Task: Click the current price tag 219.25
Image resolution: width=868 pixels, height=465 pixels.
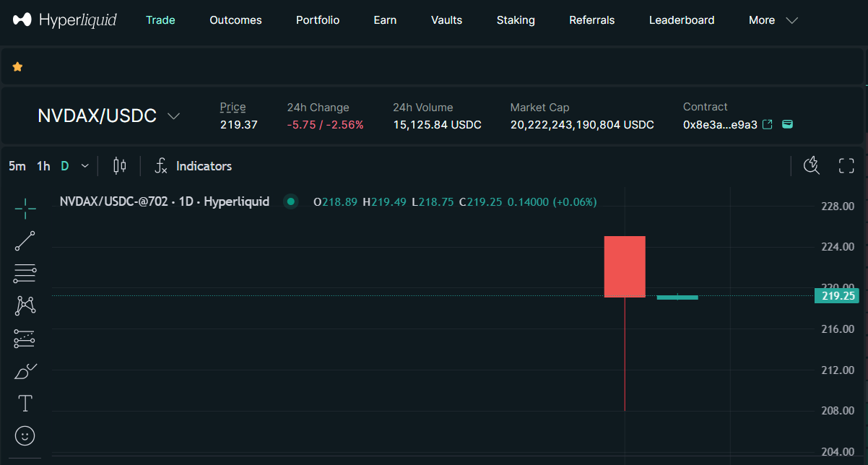Action: [x=838, y=295]
